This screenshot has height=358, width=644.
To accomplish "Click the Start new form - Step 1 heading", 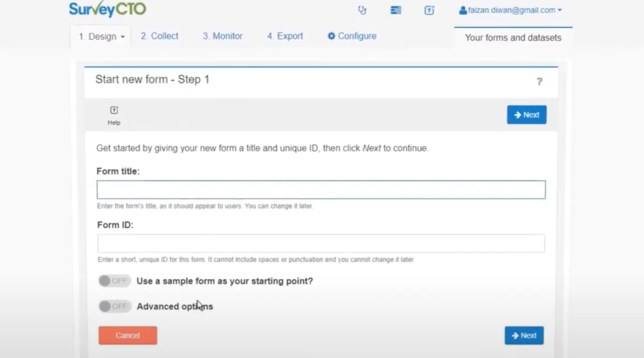I will pyautogui.click(x=152, y=80).
